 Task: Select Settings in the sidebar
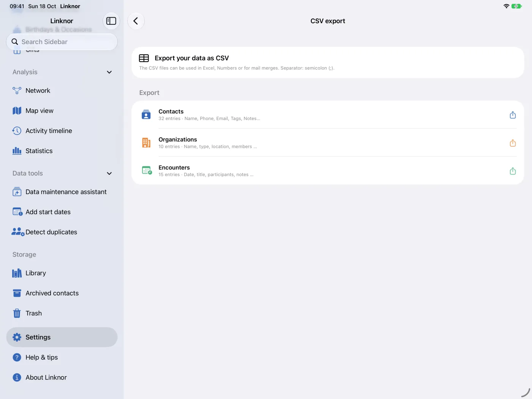pos(62,337)
